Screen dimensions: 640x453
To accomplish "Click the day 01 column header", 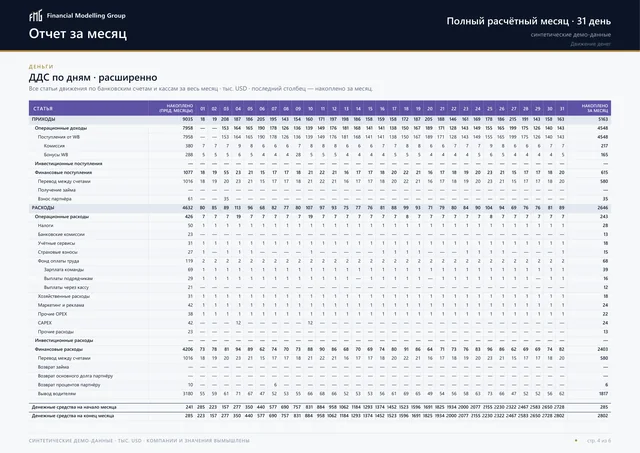I will (202, 109).
